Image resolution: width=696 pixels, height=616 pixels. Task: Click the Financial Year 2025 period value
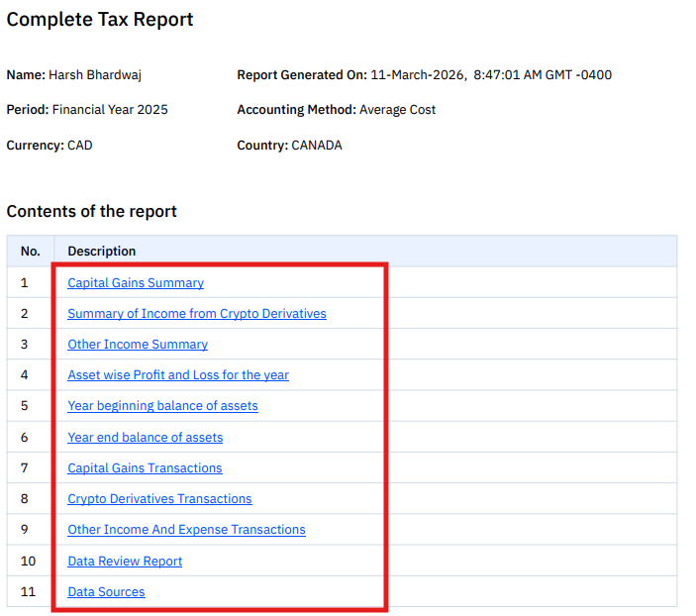(x=110, y=110)
